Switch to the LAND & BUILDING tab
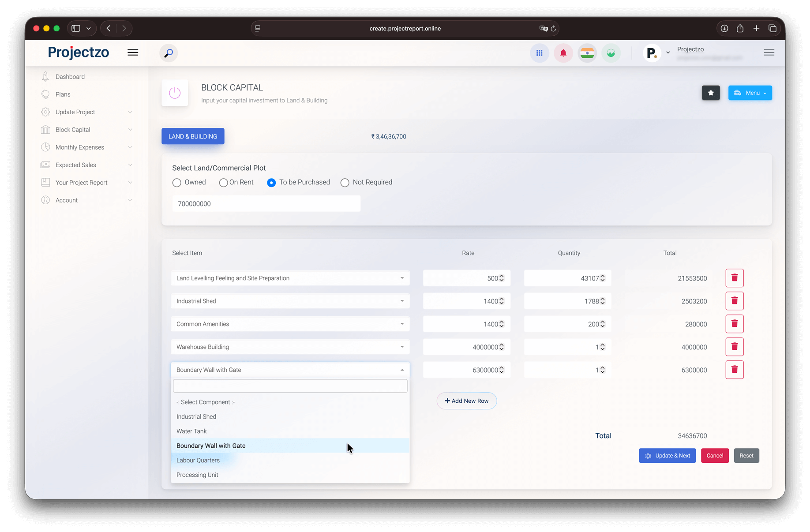The width and height of the screenshot is (810, 532). (x=193, y=136)
